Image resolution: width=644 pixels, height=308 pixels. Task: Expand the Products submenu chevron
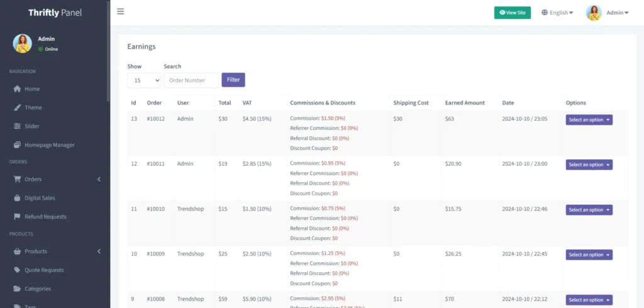click(99, 251)
